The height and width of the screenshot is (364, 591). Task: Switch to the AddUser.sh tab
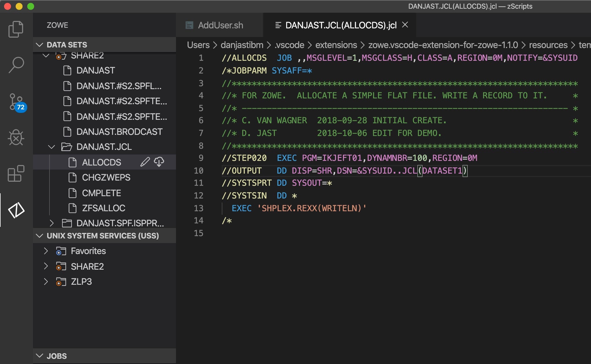[x=220, y=25]
